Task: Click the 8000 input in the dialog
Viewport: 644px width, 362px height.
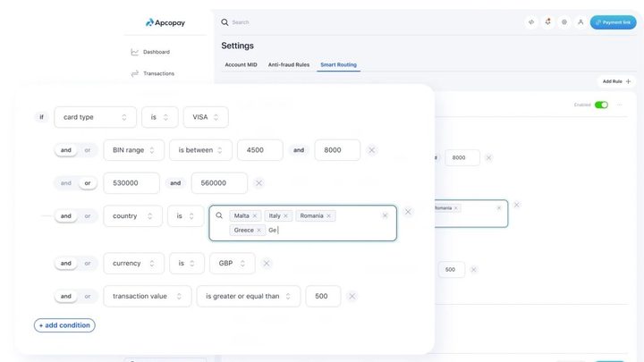Action: click(337, 150)
